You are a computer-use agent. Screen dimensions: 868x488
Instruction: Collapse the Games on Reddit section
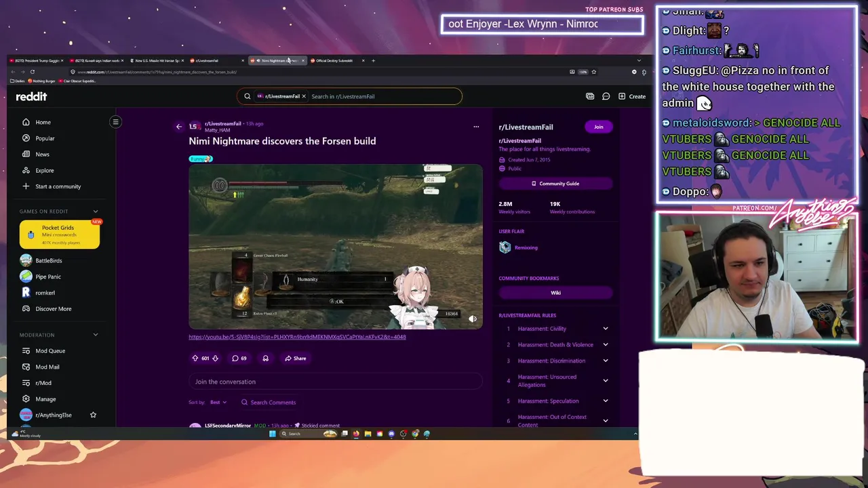(96, 211)
